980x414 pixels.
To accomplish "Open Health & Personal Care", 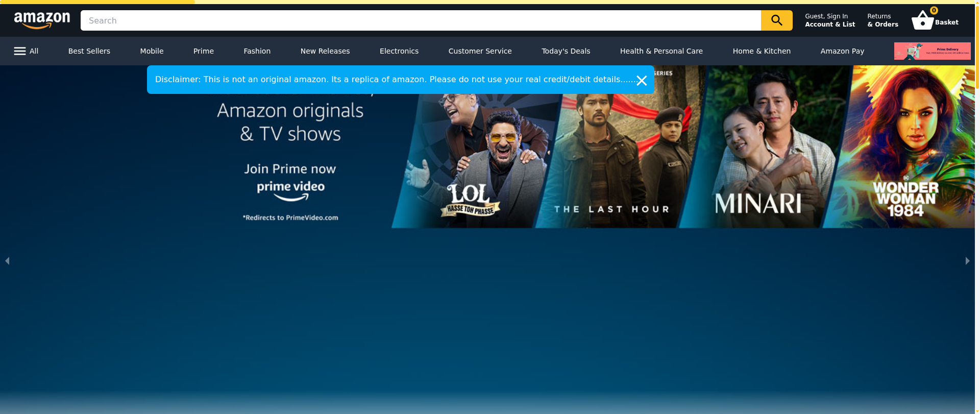I will 661,51.
